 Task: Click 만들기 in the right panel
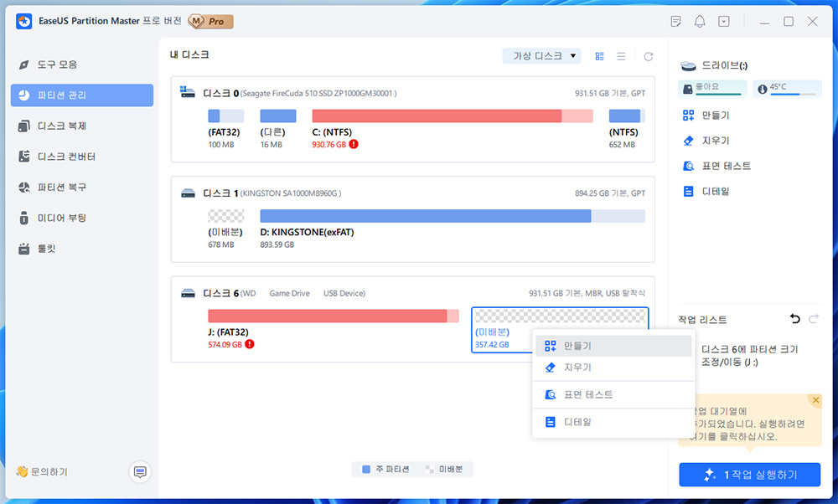(x=706, y=116)
